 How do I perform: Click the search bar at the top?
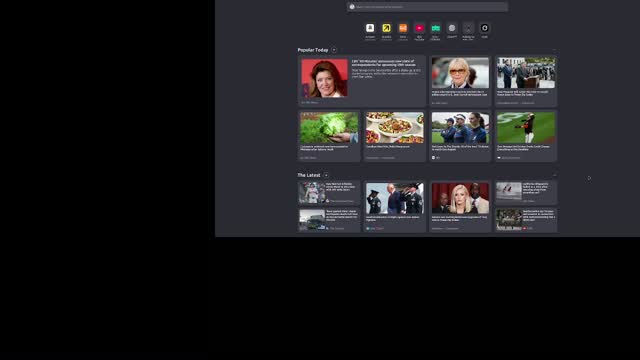(427, 7)
